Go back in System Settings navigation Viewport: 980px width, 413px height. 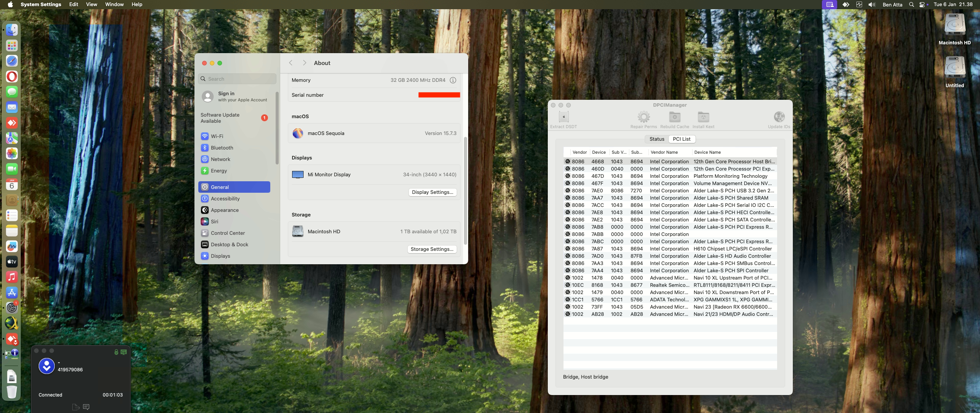coord(291,63)
